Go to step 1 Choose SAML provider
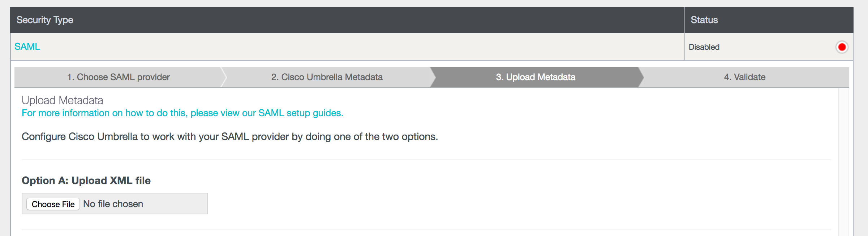This screenshot has height=236, width=868. [x=118, y=77]
